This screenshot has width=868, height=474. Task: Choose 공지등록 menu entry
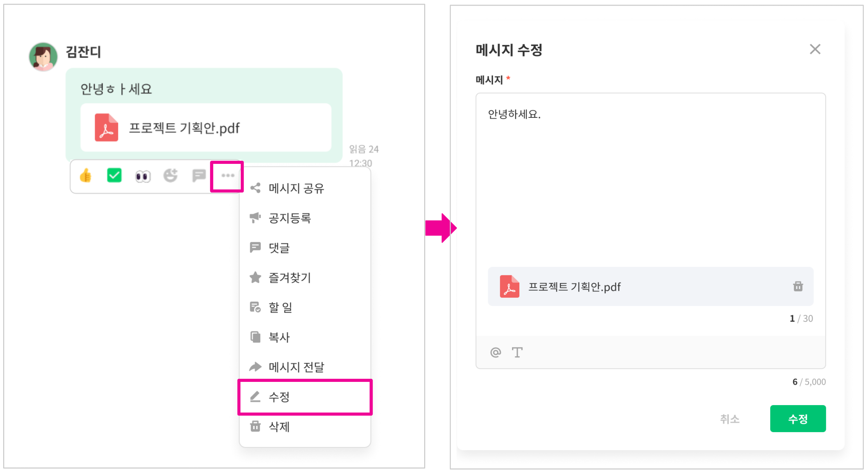[290, 218]
